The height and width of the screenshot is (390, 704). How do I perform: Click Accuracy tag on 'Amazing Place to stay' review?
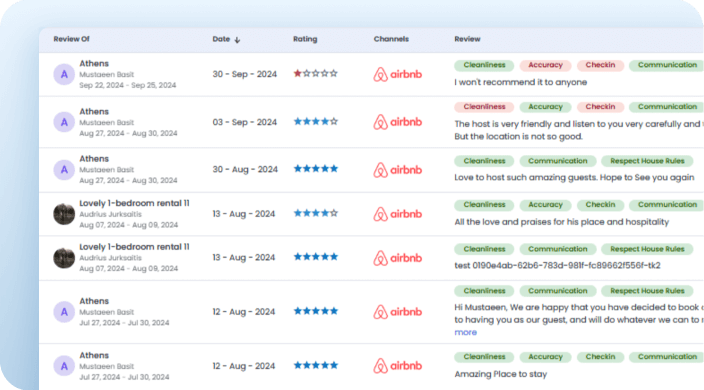click(546, 357)
